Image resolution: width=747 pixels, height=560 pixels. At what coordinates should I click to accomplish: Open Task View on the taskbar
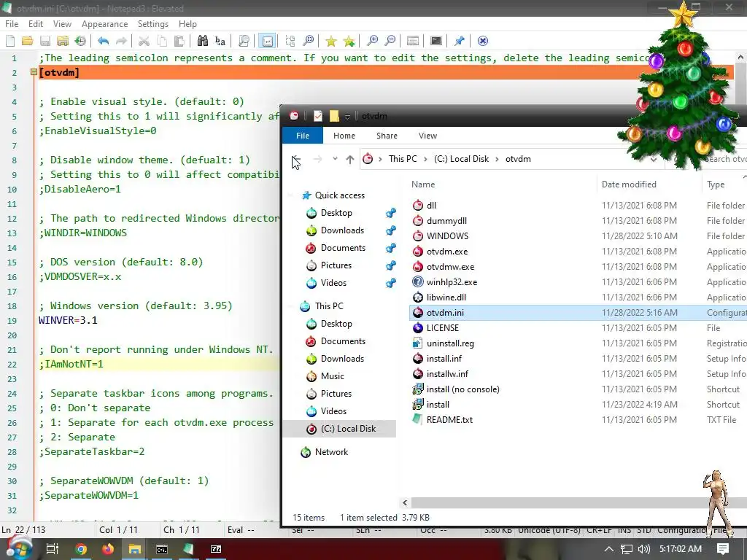click(x=53, y=550)
